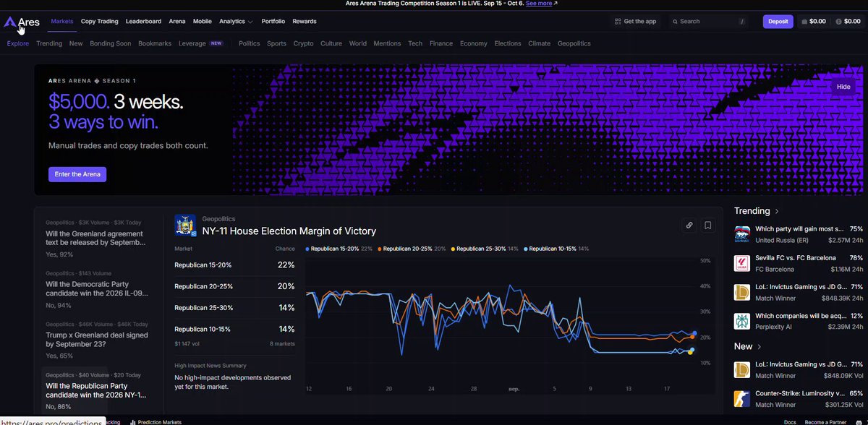The height and width of the screenshot is (425, 868).
Task: Filter markets by Climate category
Action: point(539,43)
